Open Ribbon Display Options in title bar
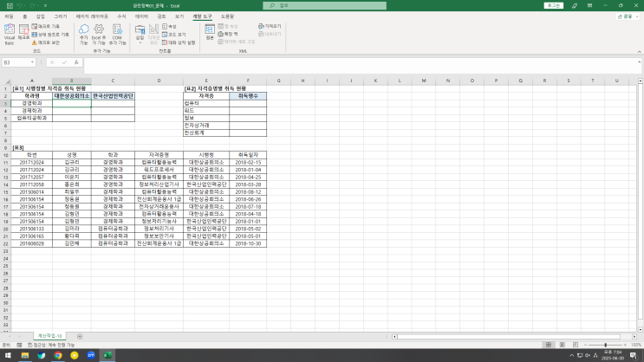644x362 pixels. coord(589,6)
